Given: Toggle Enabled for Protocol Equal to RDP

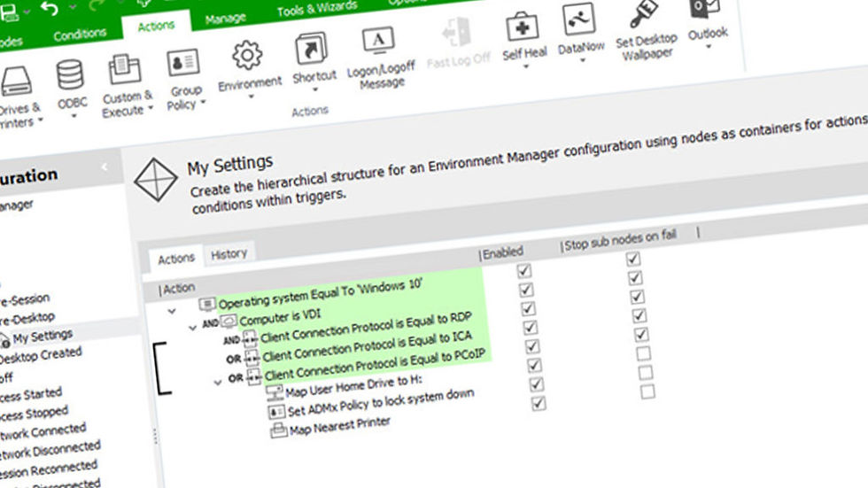Looking at the screenshot, I should [528, 308].
